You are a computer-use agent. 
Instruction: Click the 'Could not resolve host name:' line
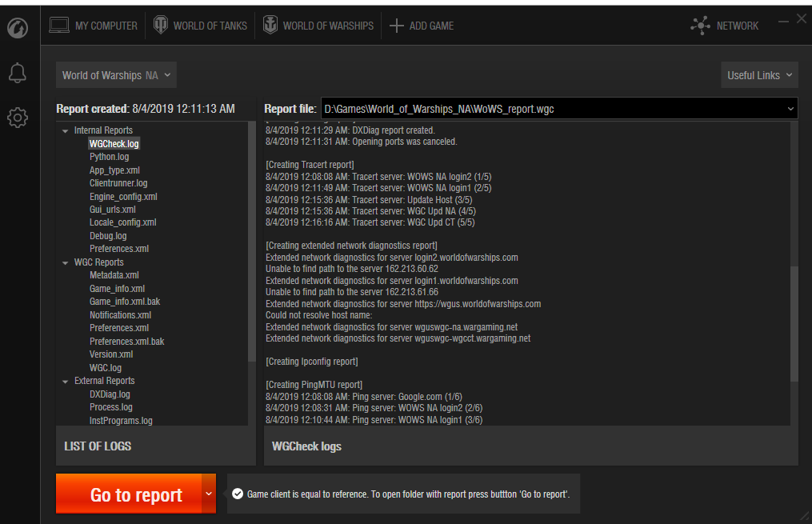point(318,315)
